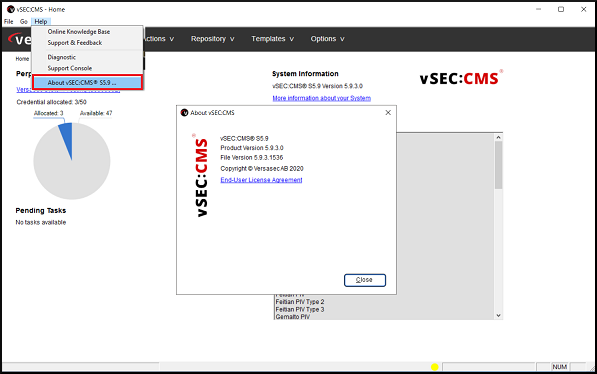This screenshot has height=374, width=597.
Task: Click the yellow status indicator dot
Action: tap(434, 367)
